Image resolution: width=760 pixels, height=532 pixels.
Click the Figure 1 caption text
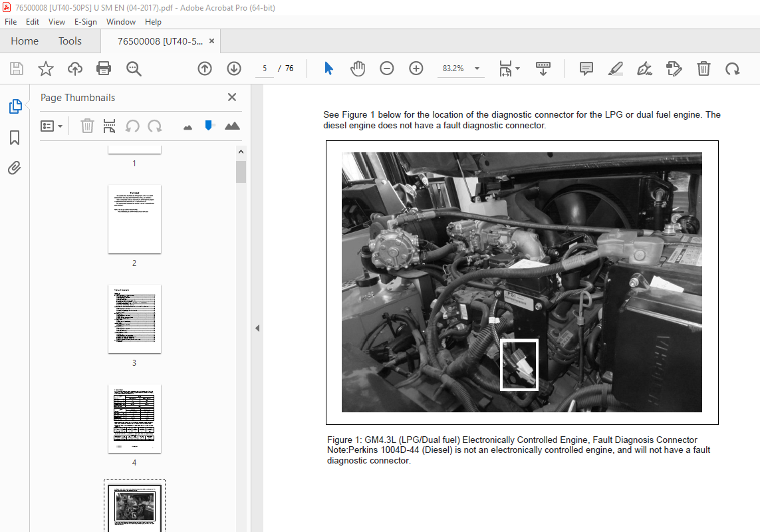(x=512, y=440)
